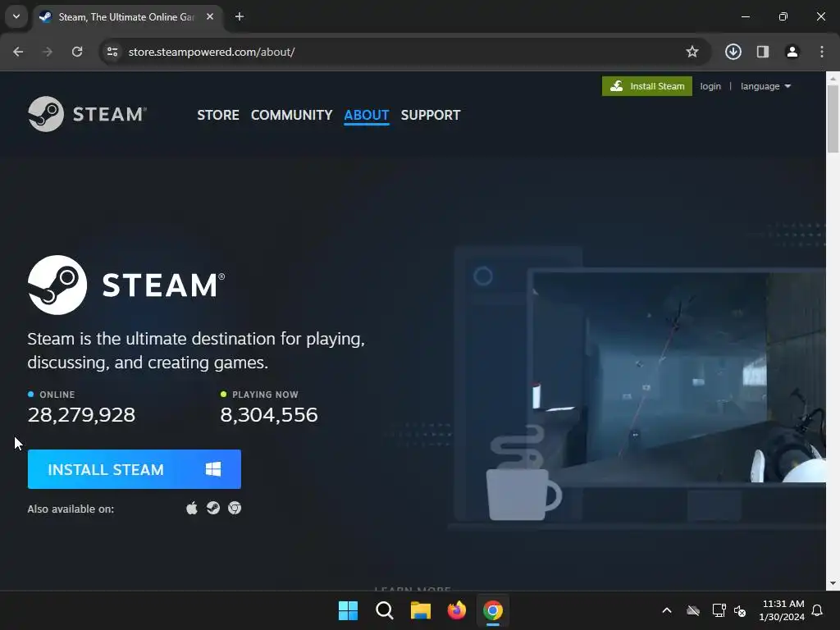Open the notification bell in the system tray
The width and height of the screenshot is (840, 630).
[818, 610]
